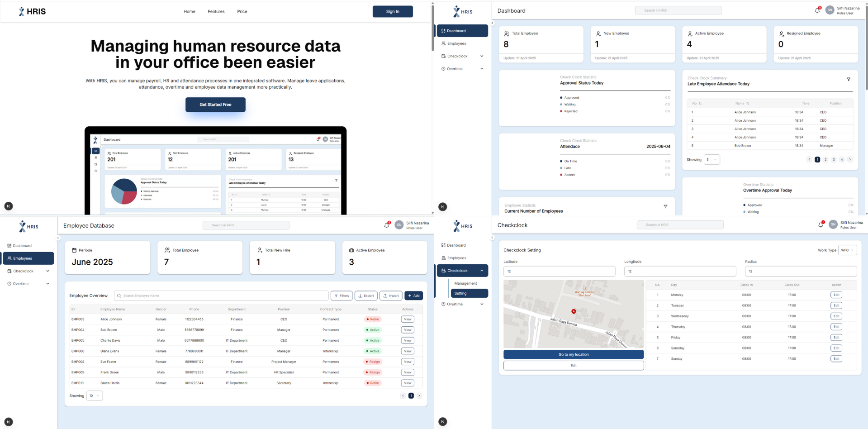Click the red location pin on map

tap(574, 311)
